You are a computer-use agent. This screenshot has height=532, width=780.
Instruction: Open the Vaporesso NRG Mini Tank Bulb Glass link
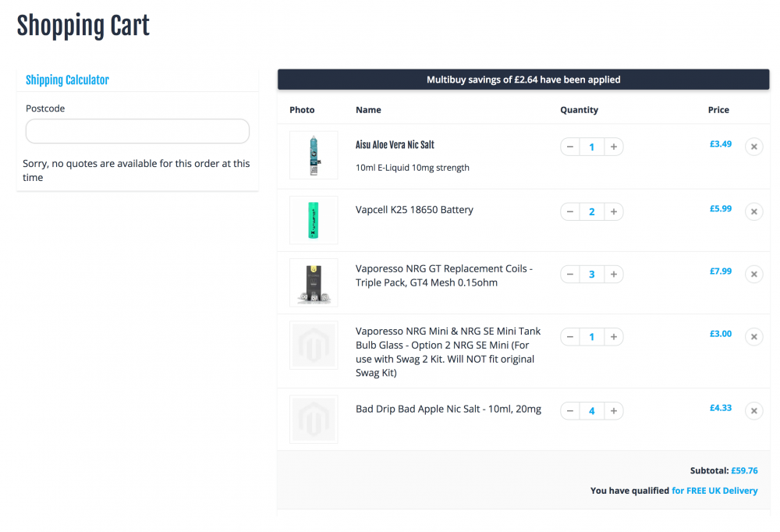(448, 352)
